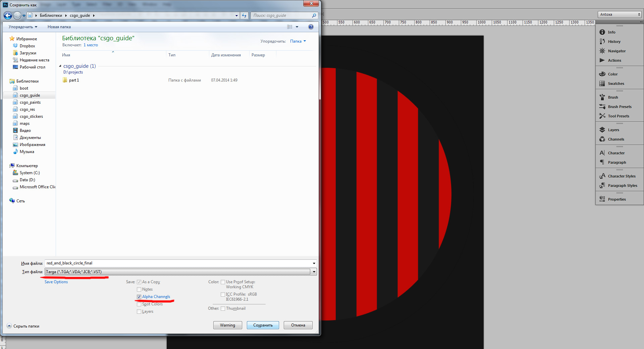Enable the Thumbnail checkbox
The width and height of the screenshot is (644, 349).
point(223,309)
